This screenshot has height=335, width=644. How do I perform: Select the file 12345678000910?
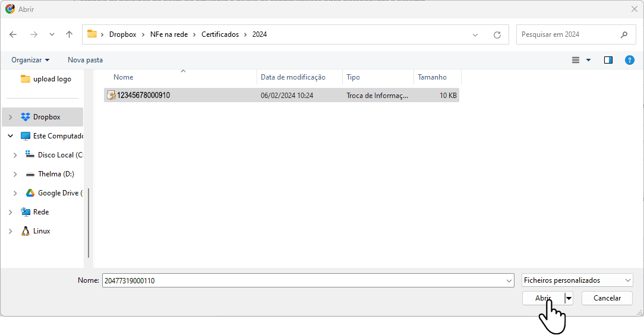(x=143, y=95)
